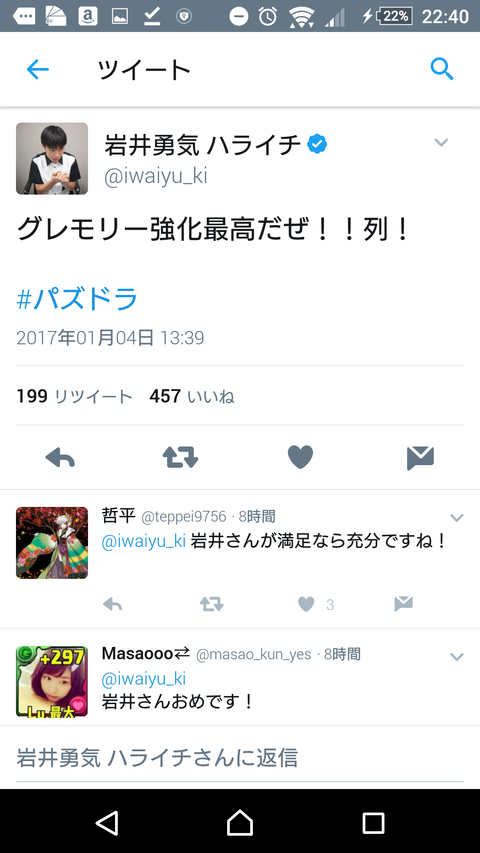Like 哲平's reply with heart
Image resolution: width=480 pixels, height=853 pixels.
306,604
